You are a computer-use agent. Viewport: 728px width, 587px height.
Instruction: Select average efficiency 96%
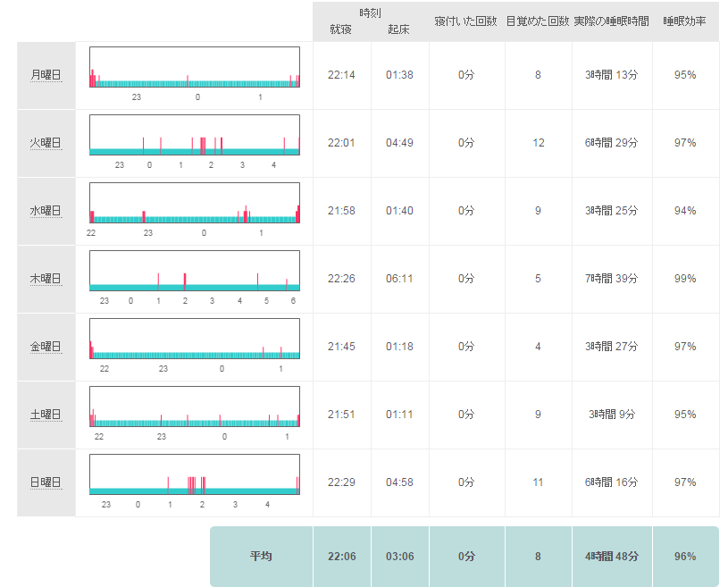[685, 556]
